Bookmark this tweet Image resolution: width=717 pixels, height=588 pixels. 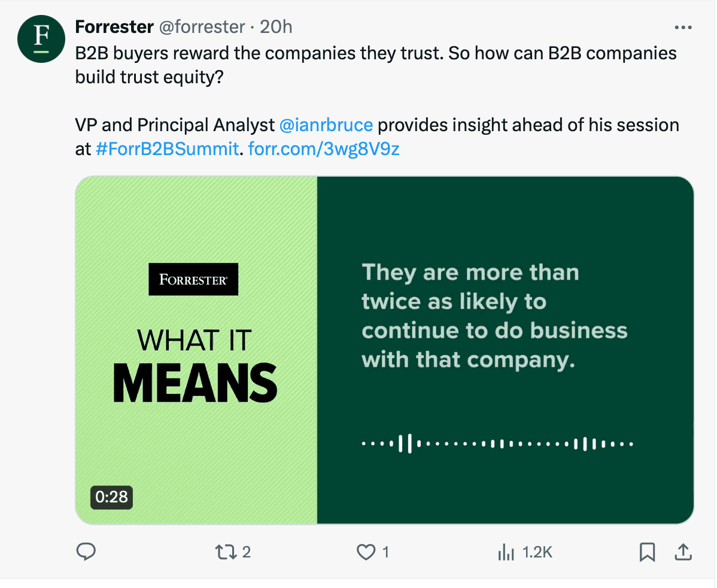click(x=647, y=551)
